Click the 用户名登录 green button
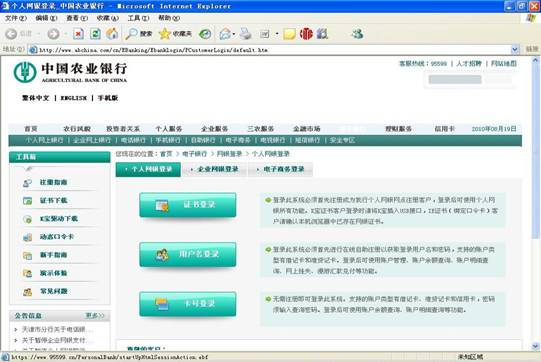Screen dimensions: 541x362 click(x=188, y=254)
